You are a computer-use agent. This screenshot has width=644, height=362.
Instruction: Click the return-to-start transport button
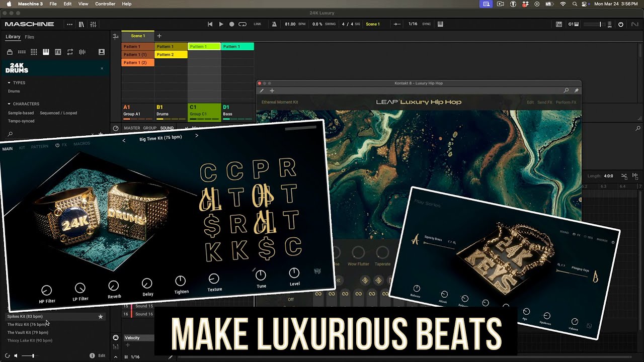(210, 24)
